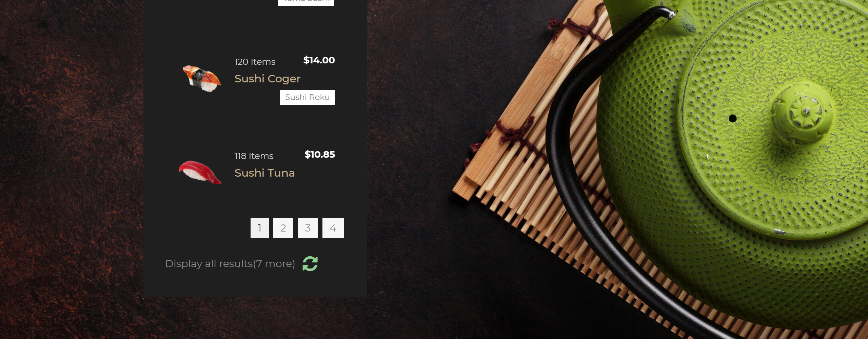The image size is (868, 339).
Task: Go to results page 4
Action: pyautogui.click(x=333, y=228)
